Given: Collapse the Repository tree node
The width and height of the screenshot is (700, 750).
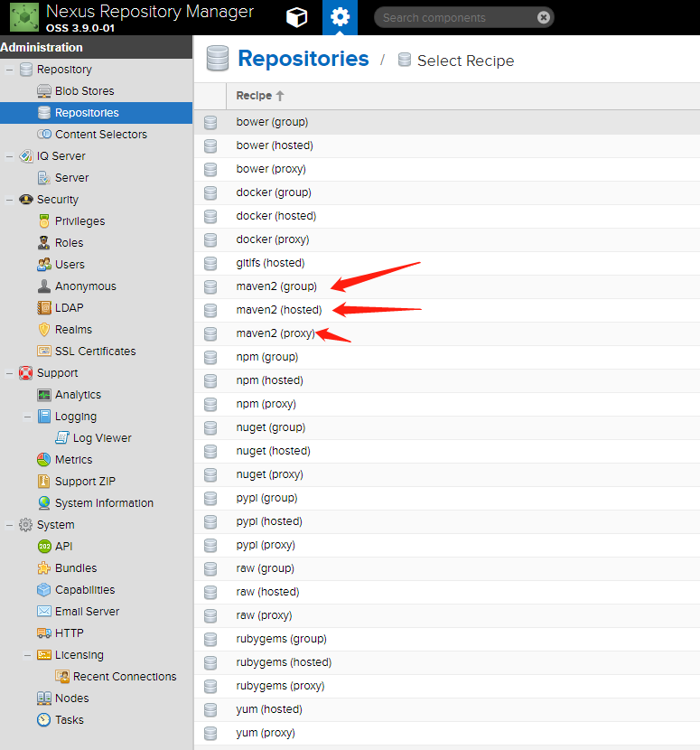Looking at the screenshot, I should 9,70.
